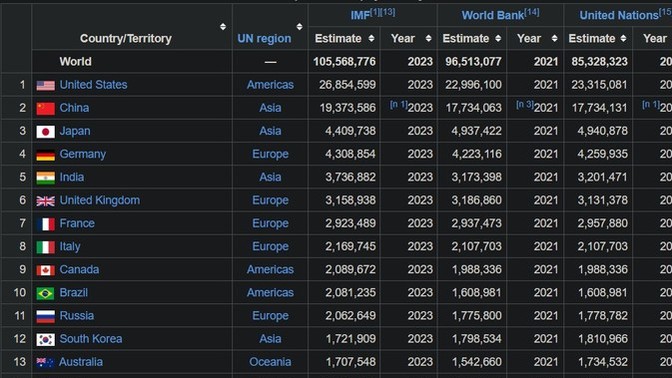Sort table by Country/Territory column
672x378 pixels.
pyautogui.click(x=222, y=27)
